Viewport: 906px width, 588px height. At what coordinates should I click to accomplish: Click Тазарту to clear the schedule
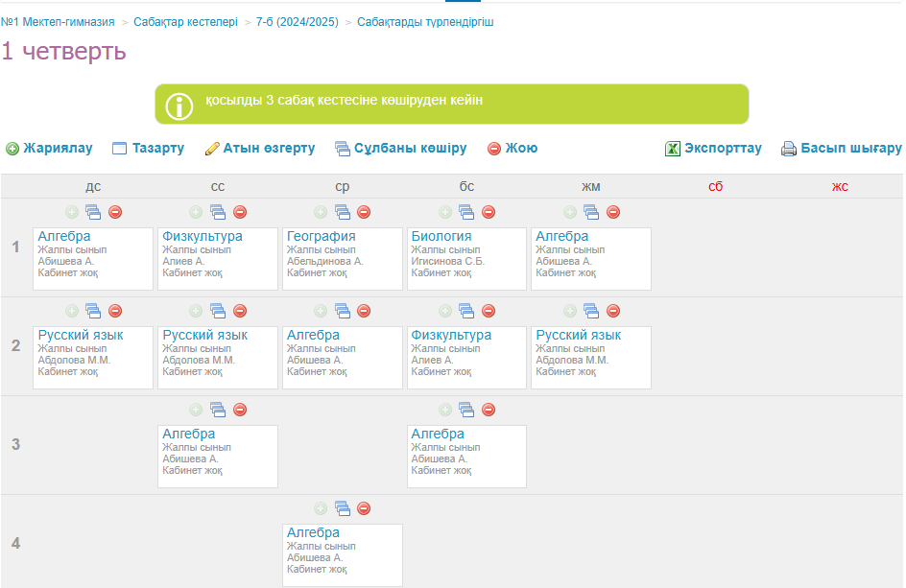[148, 149]
